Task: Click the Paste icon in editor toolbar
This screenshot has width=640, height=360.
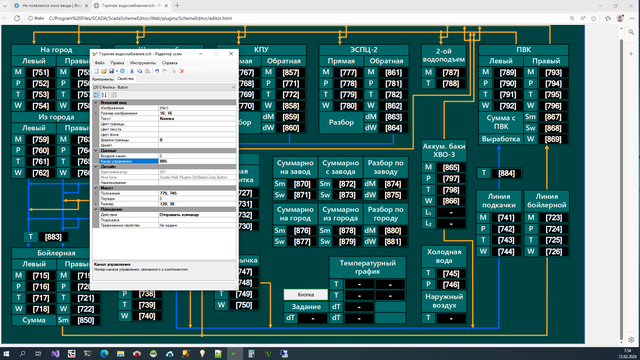Action: pos(147,71)
